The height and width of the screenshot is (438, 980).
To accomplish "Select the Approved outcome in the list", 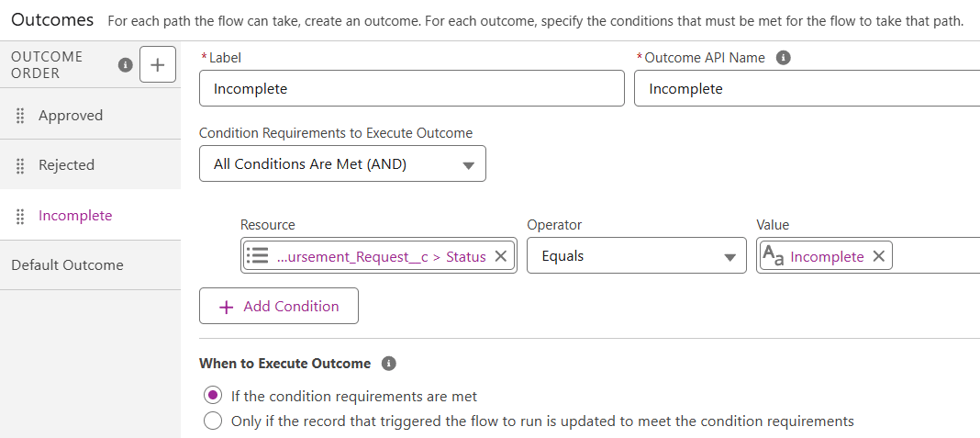I will (71, 116).
